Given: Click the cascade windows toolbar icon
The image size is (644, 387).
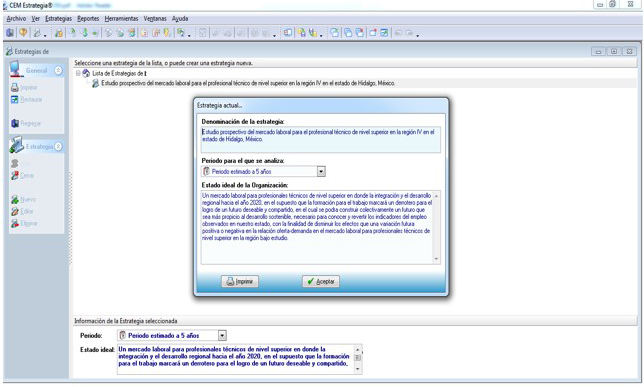Looking at the screenshot, I should 347,33.
